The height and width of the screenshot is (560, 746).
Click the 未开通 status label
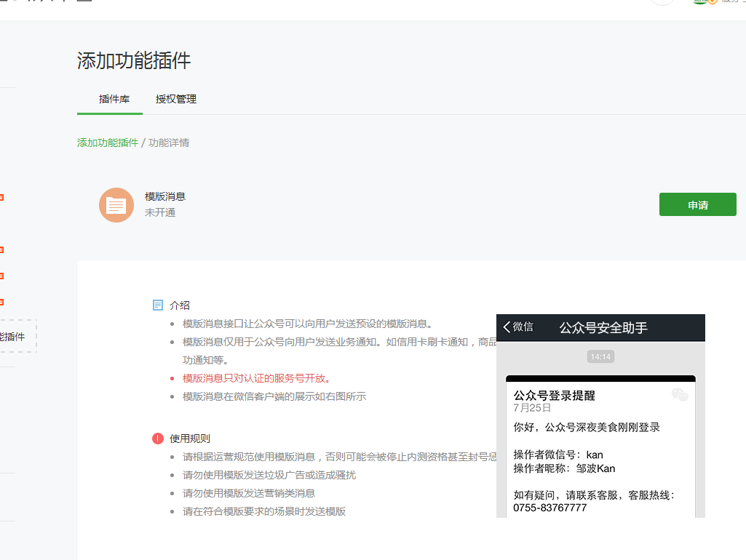coord(160,212)
